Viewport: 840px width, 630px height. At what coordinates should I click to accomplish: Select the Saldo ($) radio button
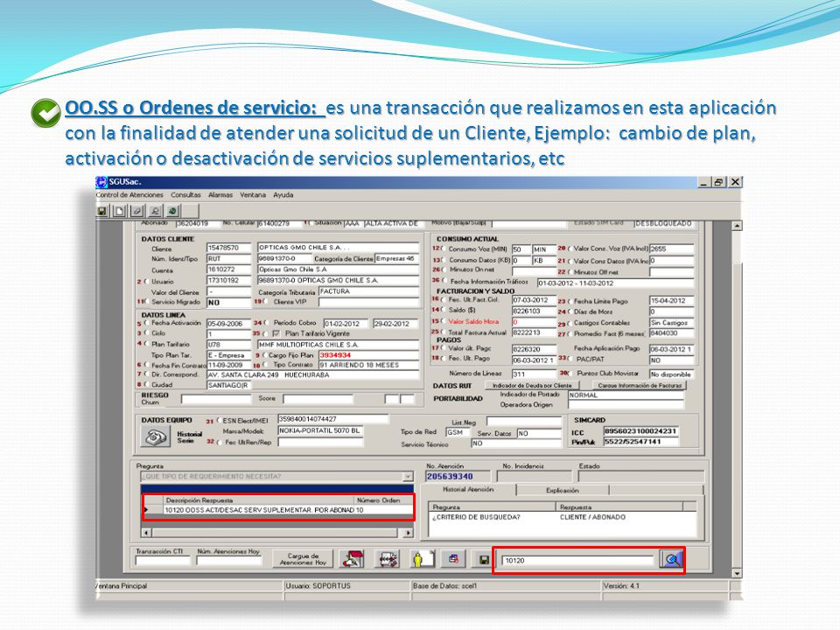pos(444,310)
